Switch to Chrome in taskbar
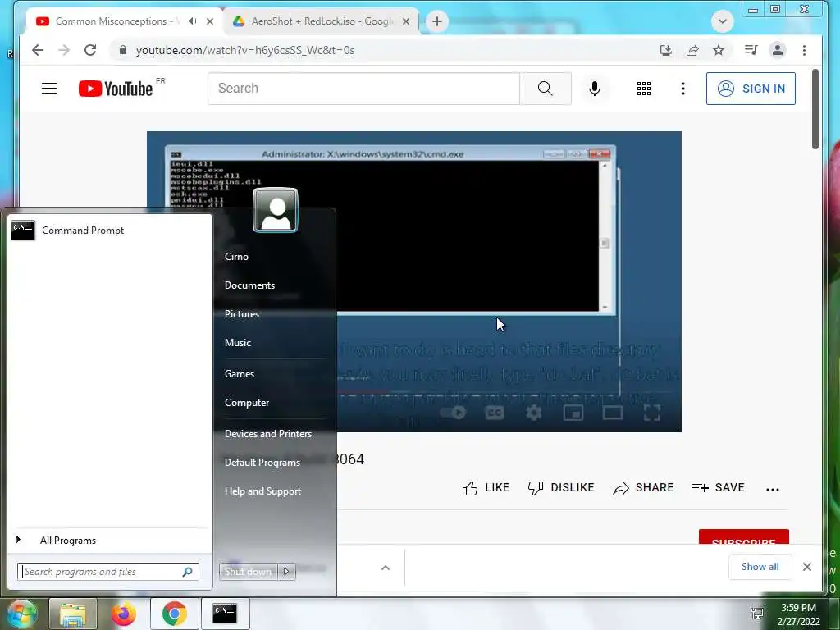Screen dimensions: 840x630 (x=174, y=614)
